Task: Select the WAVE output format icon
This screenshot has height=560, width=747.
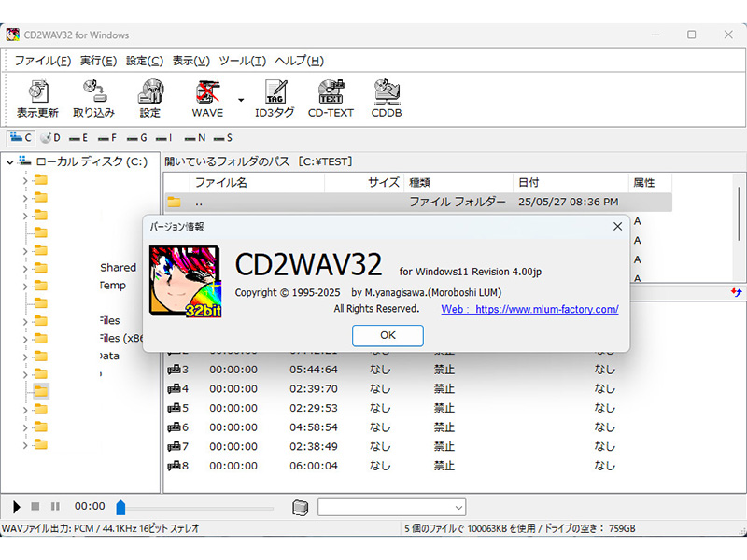Action: (207, 99)
